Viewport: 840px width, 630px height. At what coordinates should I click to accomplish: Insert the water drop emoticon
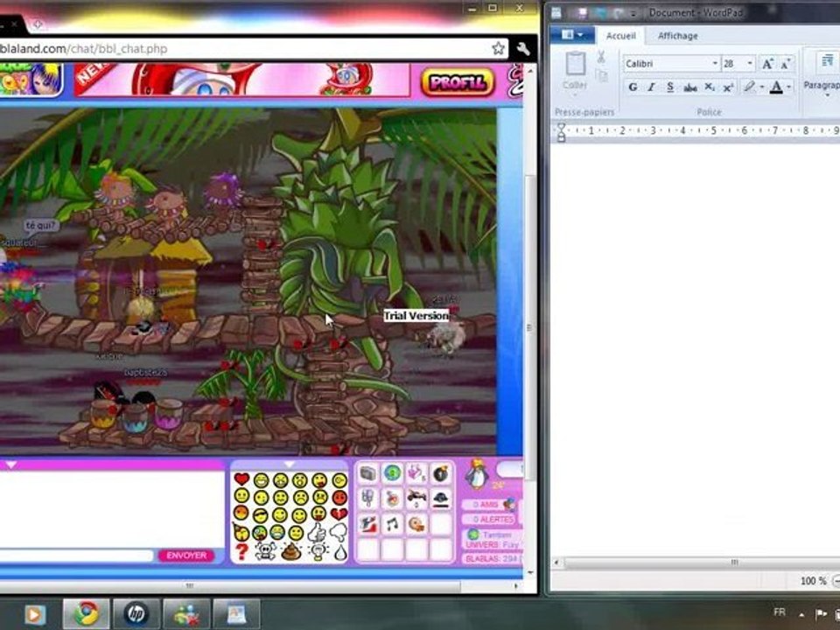(x=340, y=552)
